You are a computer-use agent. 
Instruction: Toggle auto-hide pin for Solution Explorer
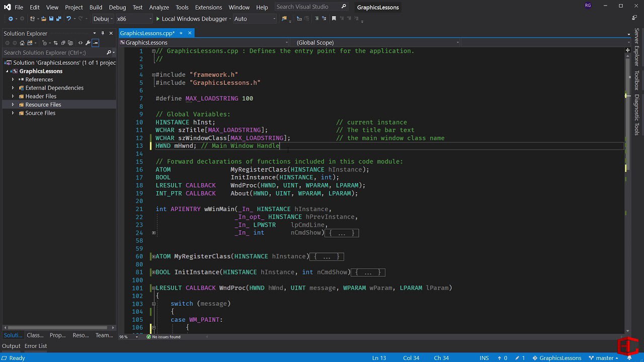[x=103, y=33]
